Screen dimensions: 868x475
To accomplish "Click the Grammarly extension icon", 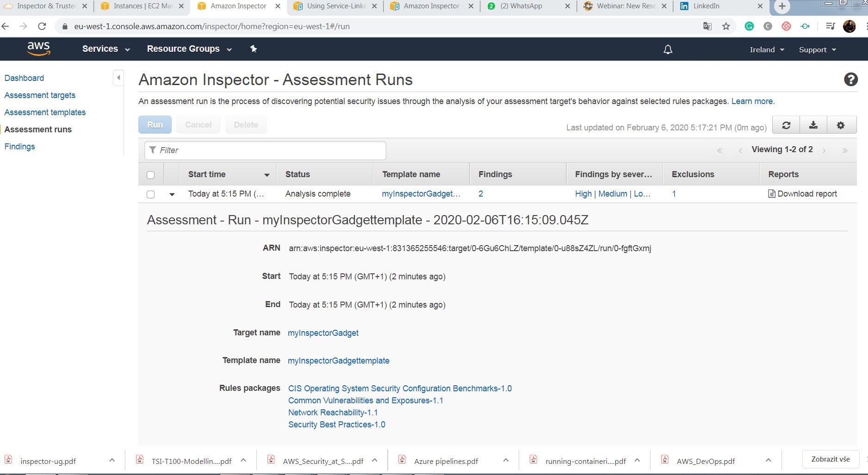I will click(749, 26).
